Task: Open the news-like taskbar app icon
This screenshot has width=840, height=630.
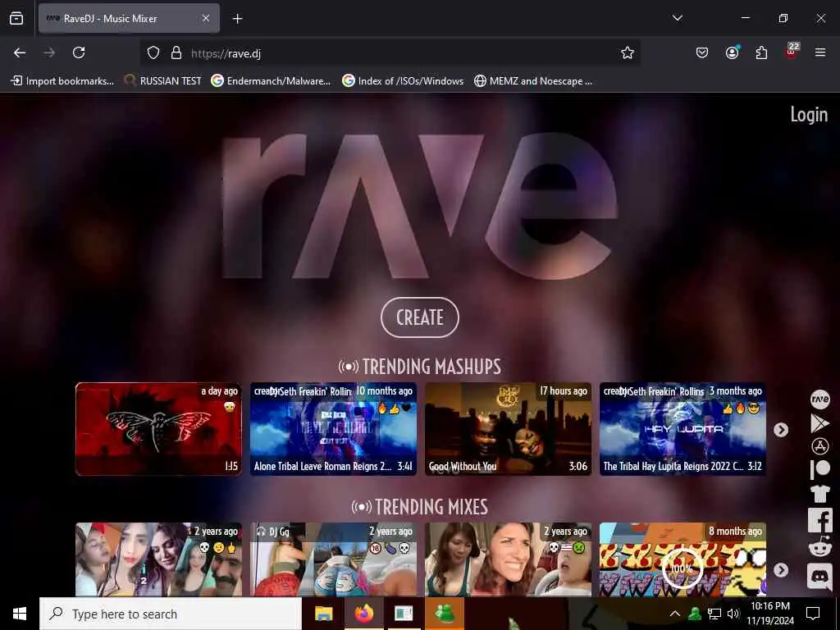Action: [404, 614]
